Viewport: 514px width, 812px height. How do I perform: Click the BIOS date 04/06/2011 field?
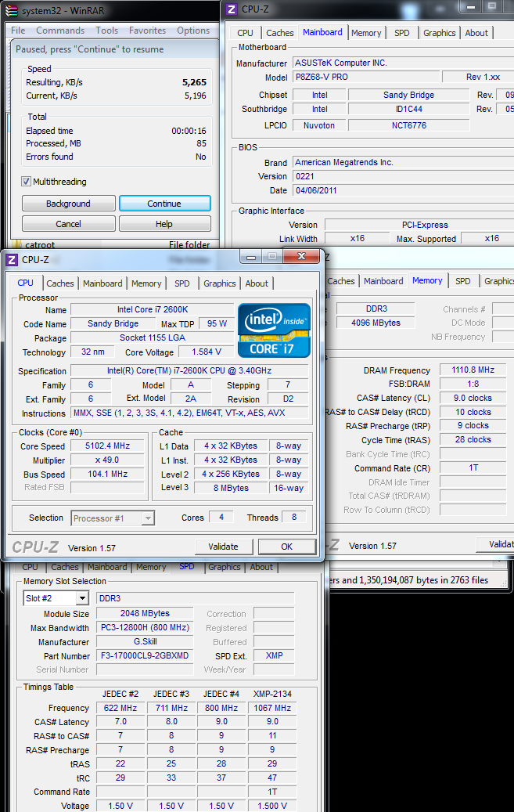(x=403, y=190)
